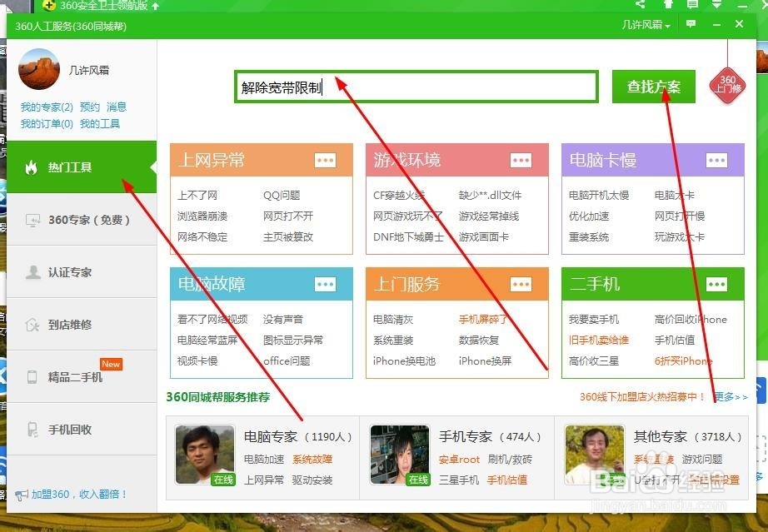The width and height of the screenshot is (768, 532).
Task: Click the phone icon beside 精品二手机
Action: click(x=32, y=377)
